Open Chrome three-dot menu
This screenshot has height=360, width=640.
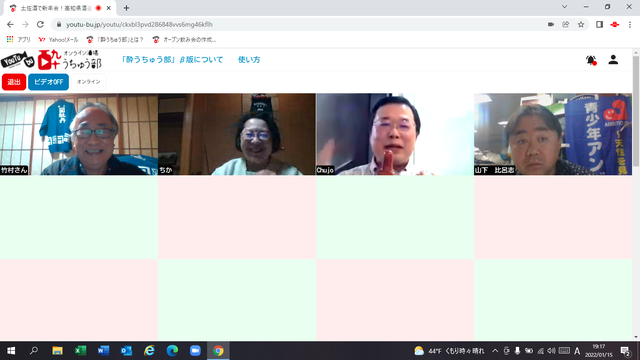point(630,24)
